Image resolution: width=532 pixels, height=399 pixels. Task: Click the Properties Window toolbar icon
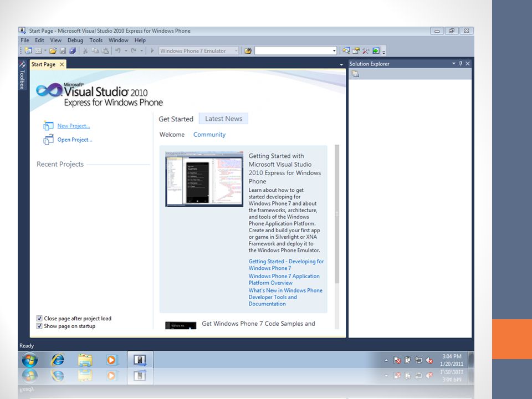356,51
